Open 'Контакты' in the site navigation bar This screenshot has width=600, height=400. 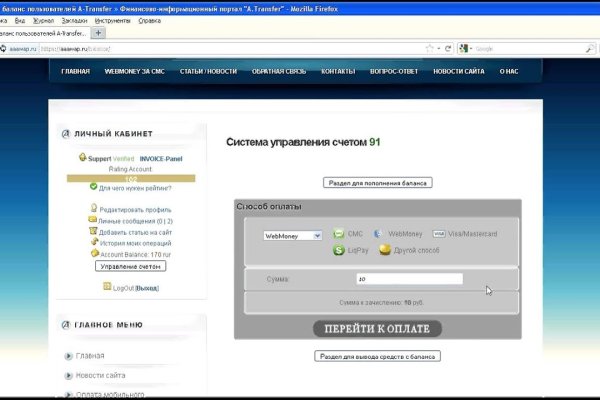339,72
